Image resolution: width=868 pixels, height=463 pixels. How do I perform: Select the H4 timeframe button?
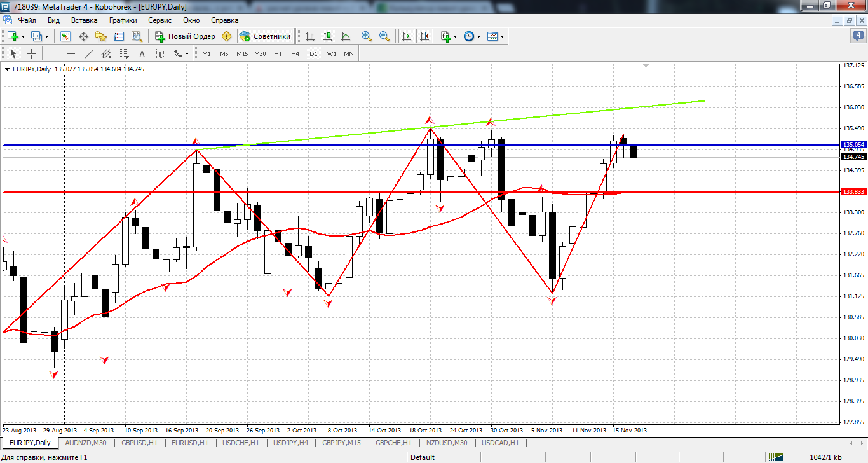click(295, 54)
